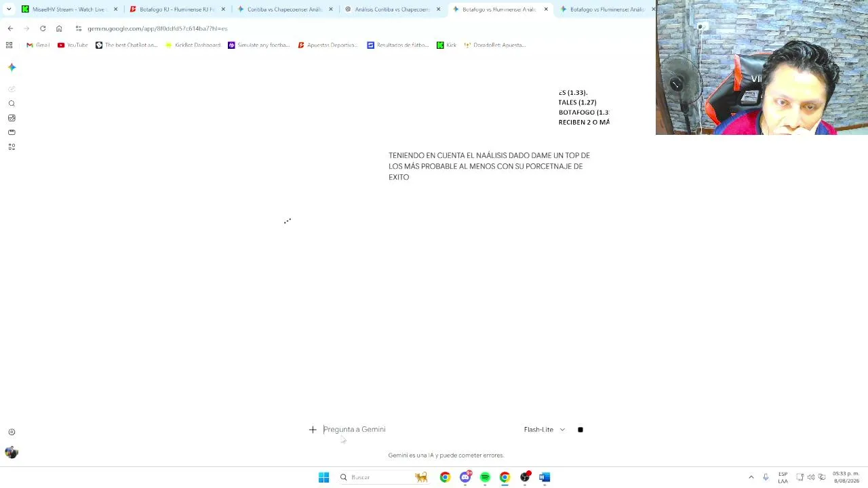Open the active Chrome window taskbar icon
This screenshot has height=488, width=868.
point(505,477)
